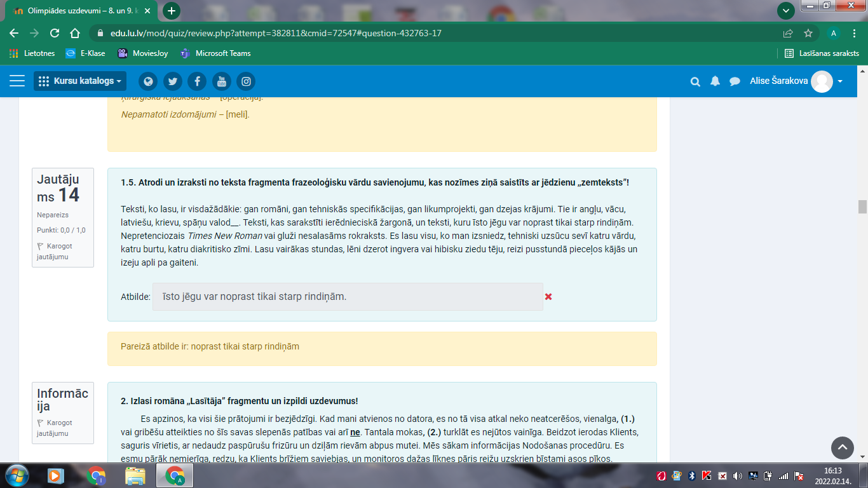
Task: Open the tab search dropdown
Action: pyautogui.click(x=787, y=11)
